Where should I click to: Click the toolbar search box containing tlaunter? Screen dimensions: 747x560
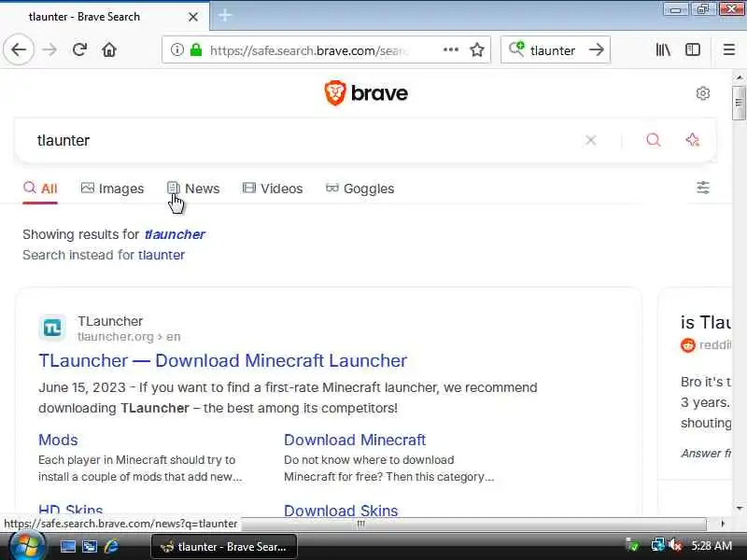(x=553, y=50)
